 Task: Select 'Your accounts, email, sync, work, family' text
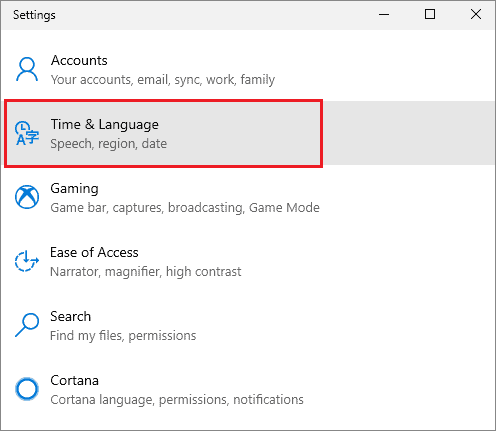[x=163, y=80]
